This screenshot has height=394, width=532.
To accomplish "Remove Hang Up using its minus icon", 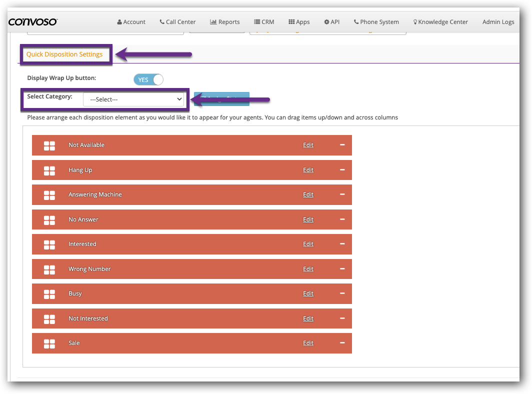I will coord(342,169).
